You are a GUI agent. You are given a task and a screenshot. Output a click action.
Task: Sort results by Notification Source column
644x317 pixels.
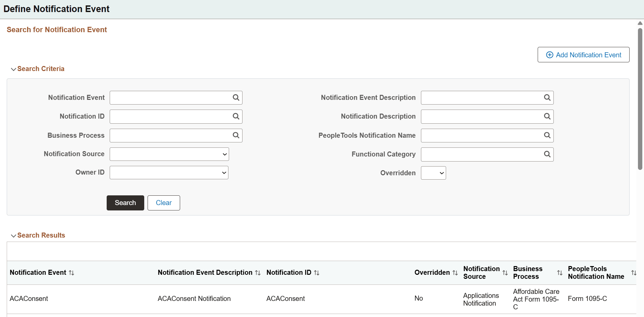[x=505, y=272]
